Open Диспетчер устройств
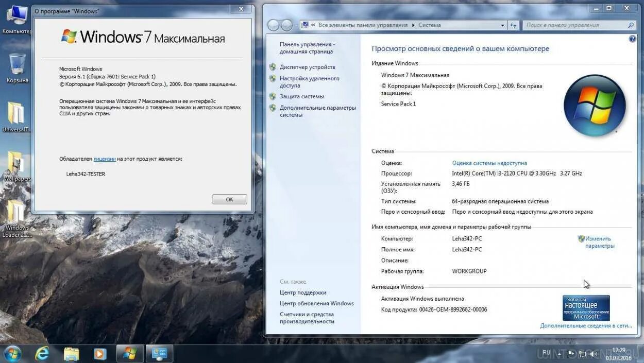Image resolution: width=644 pixels, height=363 pixels. tap(307, 67)
